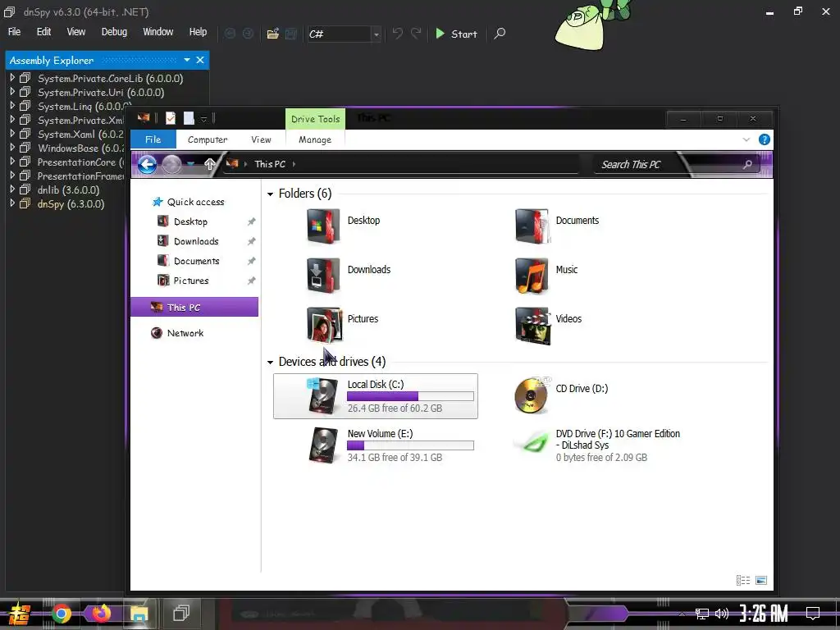This screenshot has width=840, height=630.
Task: Expand System.Private.Xml assembly node
Action: 12,120
